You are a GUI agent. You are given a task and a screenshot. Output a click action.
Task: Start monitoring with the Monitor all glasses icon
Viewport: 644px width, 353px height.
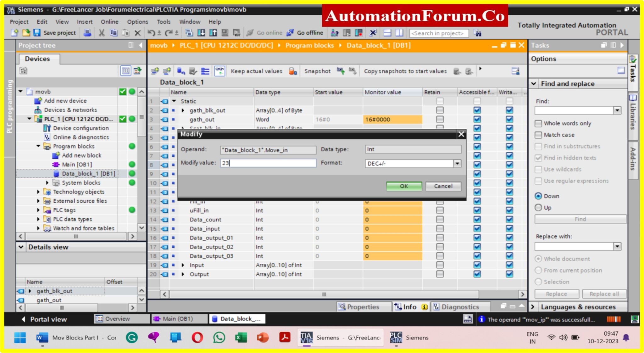click(x=219, y=71)
